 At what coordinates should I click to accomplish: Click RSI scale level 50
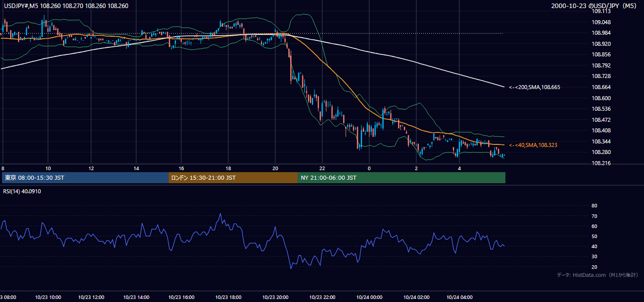click(x=594, y=236)
